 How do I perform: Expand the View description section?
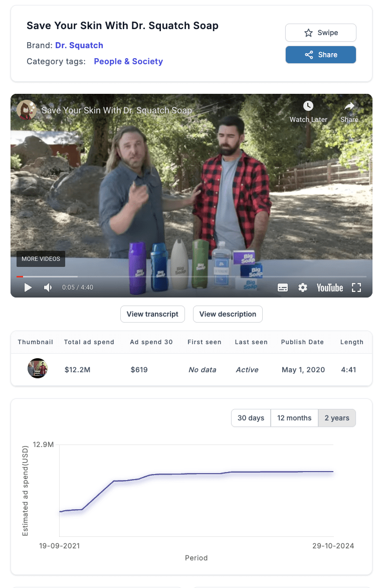pos(228,314)
